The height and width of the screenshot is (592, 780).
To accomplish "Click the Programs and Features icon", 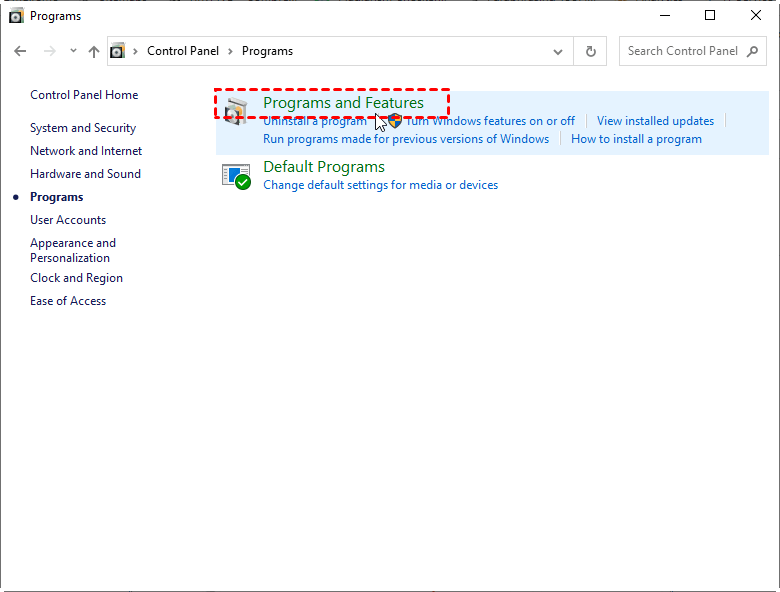I will [x=236, y=111].
